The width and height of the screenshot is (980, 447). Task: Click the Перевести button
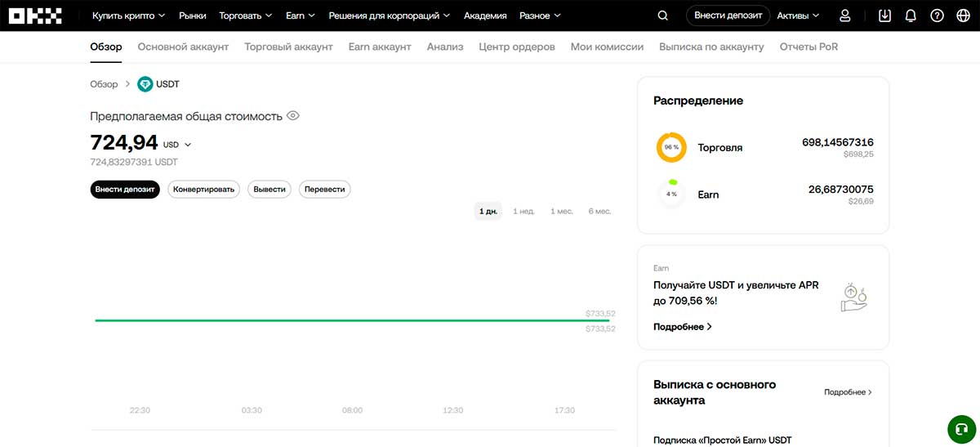point(324,189)
